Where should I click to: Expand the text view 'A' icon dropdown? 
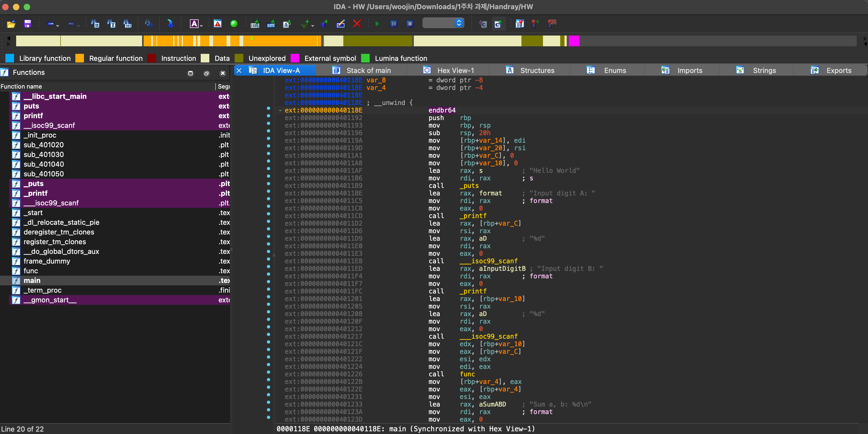point(201,25)
